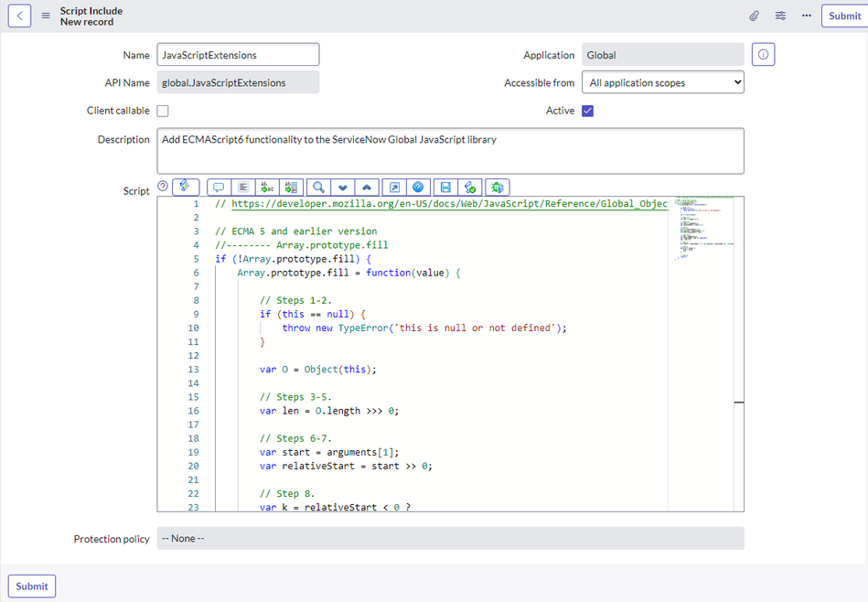Click the '// ECMA 5 and earlier version' comment
The width and height of the screenshot is (868, 602).
[295, 231]
